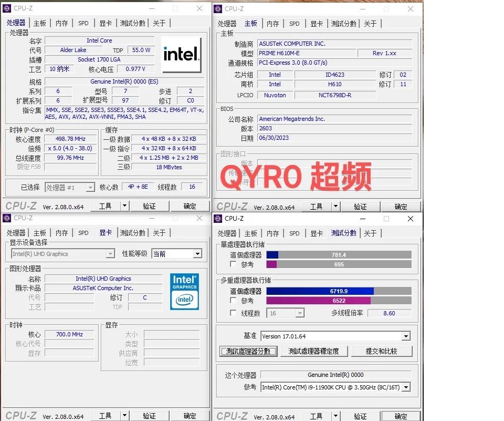Expand 工具 arrow in graphics window
This screenshot has height=421, width=504.
click(x=125, y=416)
